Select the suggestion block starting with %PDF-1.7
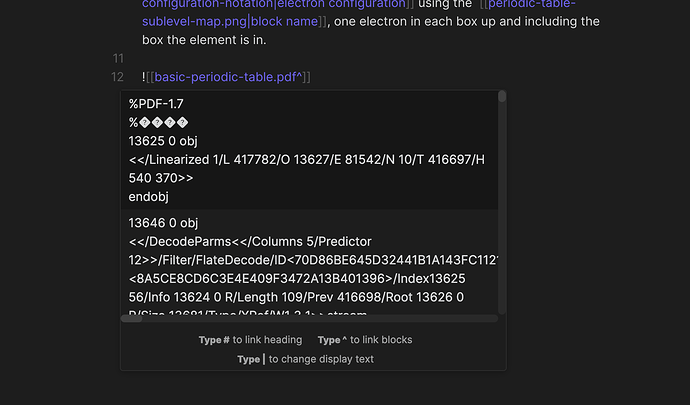The height and width of the screenshot is (405, 690). [x=310, y=150]
